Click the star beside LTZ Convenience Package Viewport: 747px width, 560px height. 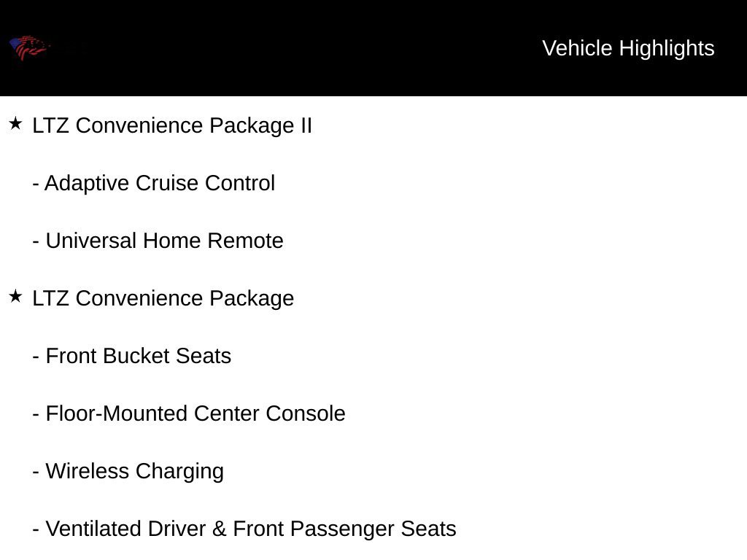click(16, 296)
